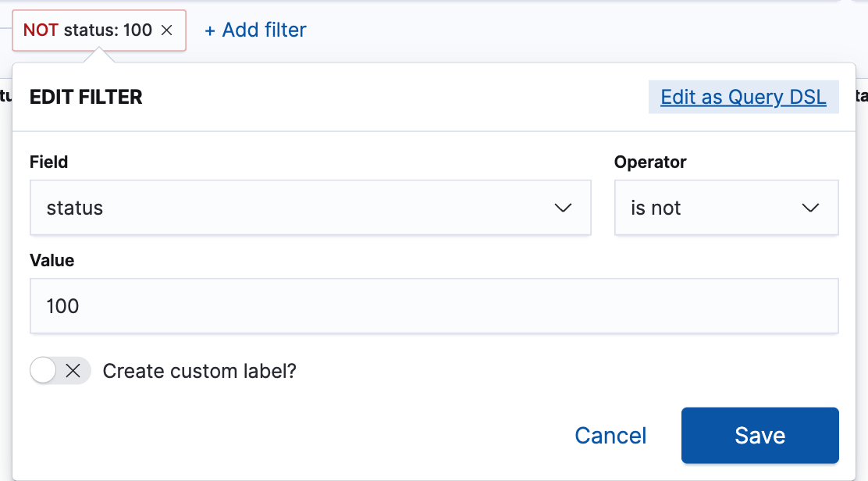The height and width of the screenshot is (481, 868).
Task: Remove the "NOT status: 100" filter with its X icon
Action: tap(166, 30)
